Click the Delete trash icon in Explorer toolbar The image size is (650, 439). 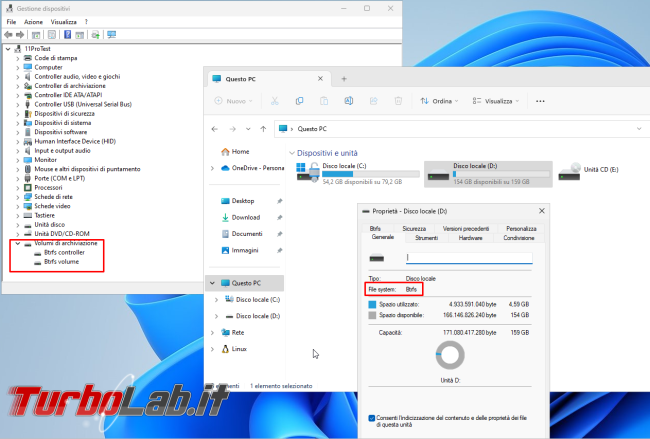(398, 101)
